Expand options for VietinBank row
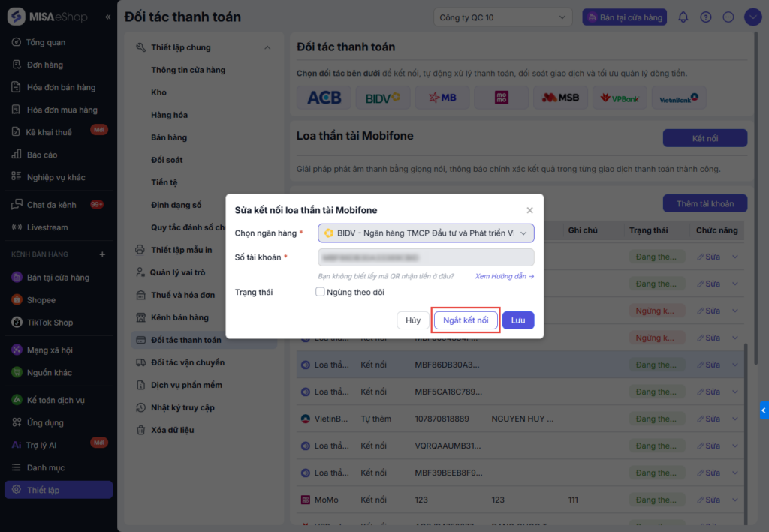The width and height of the screenshot is (769, 532). (x=735, y=419)
